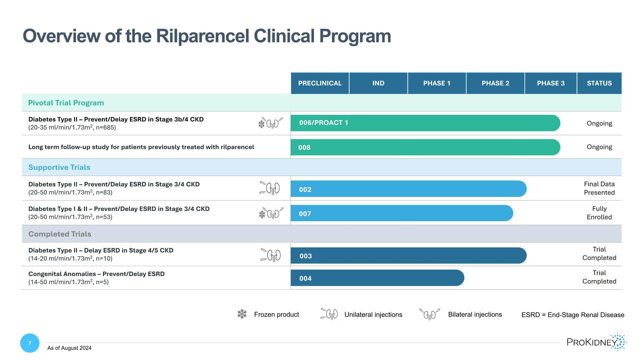Click the Trial Completed status for trial 003
644x362 pixels.
(599, 254)
